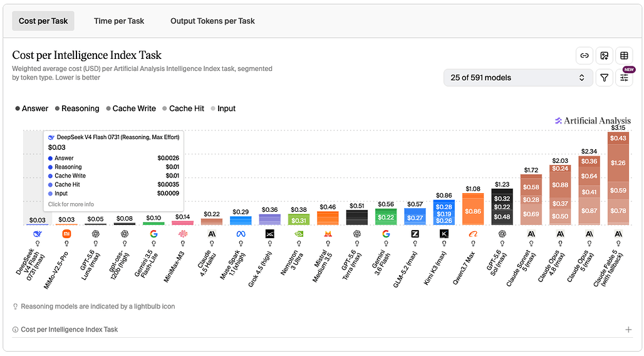The width and height of the screenshot is (644, 356).
Task: Click the plus icon to expand info row
Action: [x=628, y=330]
